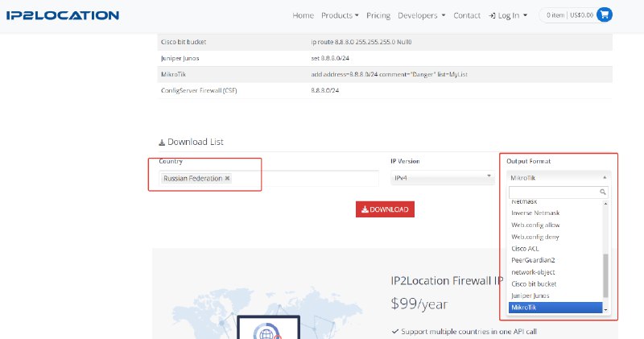This screenshot has width=644, height=339.
Task: Click the Download List heading icon
Action: click(162, 143)
